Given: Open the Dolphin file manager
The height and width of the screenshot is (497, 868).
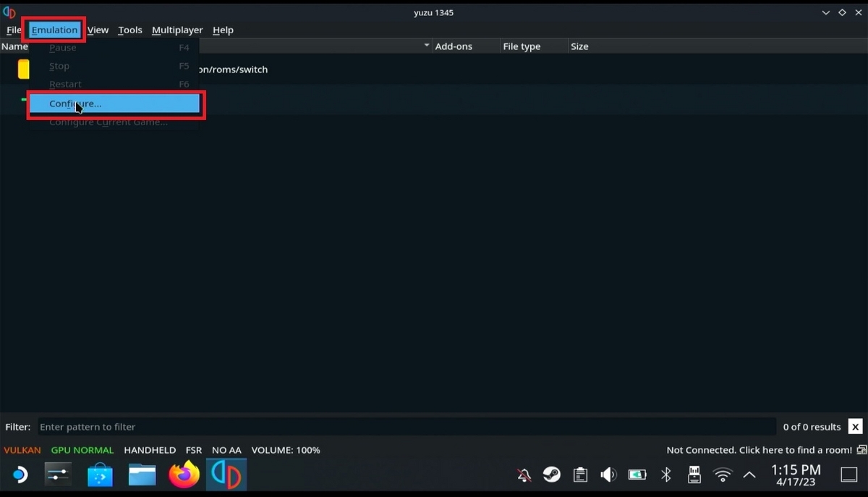Looking at the screenshot, I should click(142, 475).
